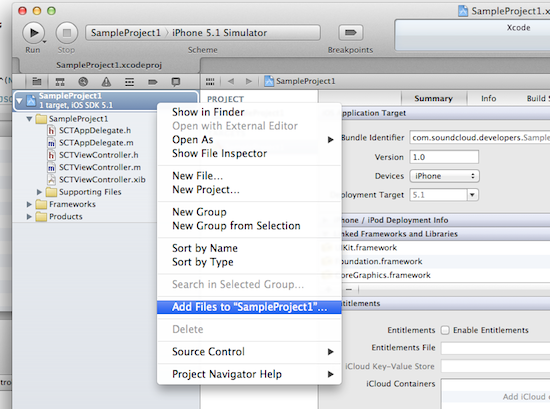The image size is (550, 409).
Task: Click the Entitlements File field
Action: 495,348
